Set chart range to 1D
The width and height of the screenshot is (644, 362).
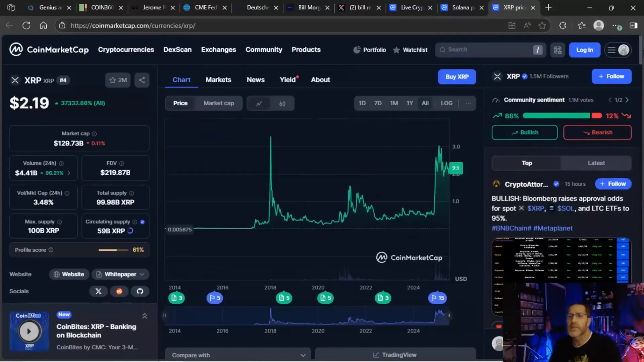362,103
